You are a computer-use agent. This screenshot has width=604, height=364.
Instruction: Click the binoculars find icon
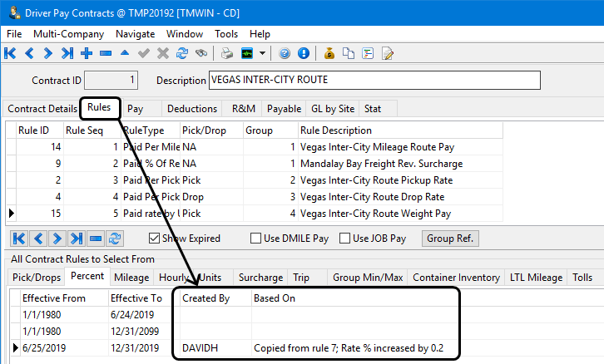[x=201, y=53]
